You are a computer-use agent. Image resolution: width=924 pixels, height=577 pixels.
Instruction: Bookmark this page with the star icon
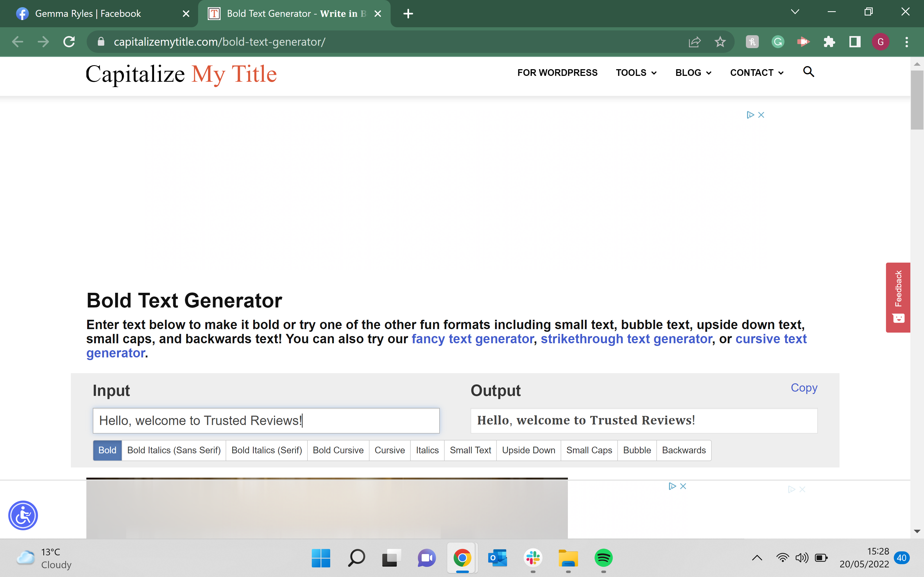720,42
